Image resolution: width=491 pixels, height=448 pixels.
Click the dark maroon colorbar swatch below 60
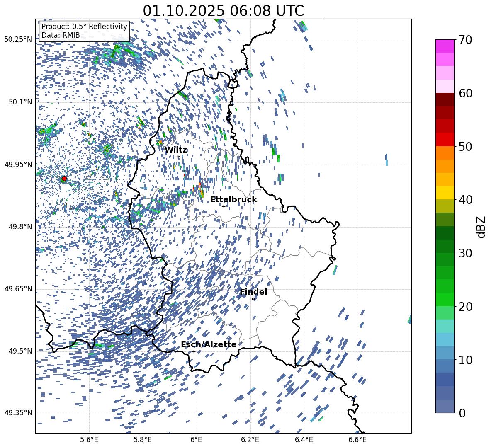click(x=445, y=99)
